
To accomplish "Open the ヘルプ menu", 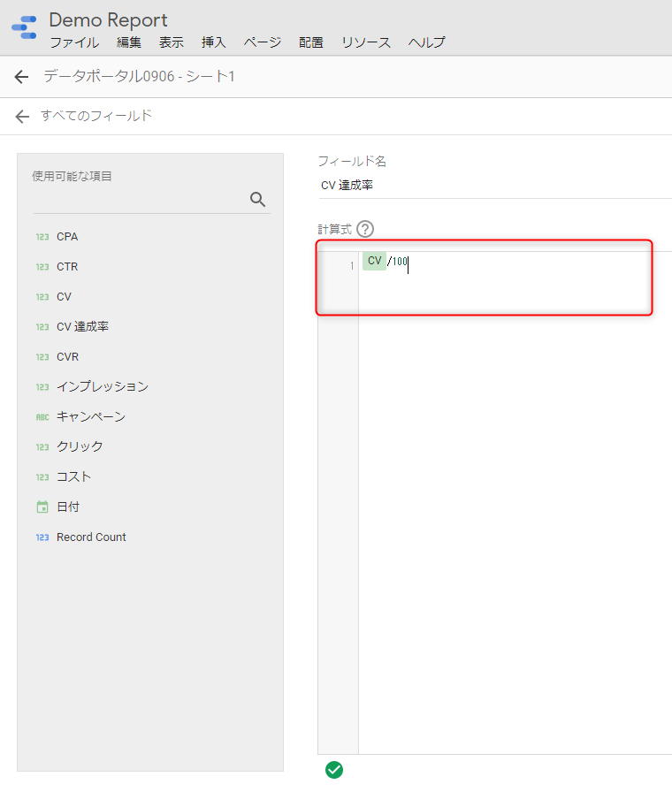I will click(x=426, y=42).
